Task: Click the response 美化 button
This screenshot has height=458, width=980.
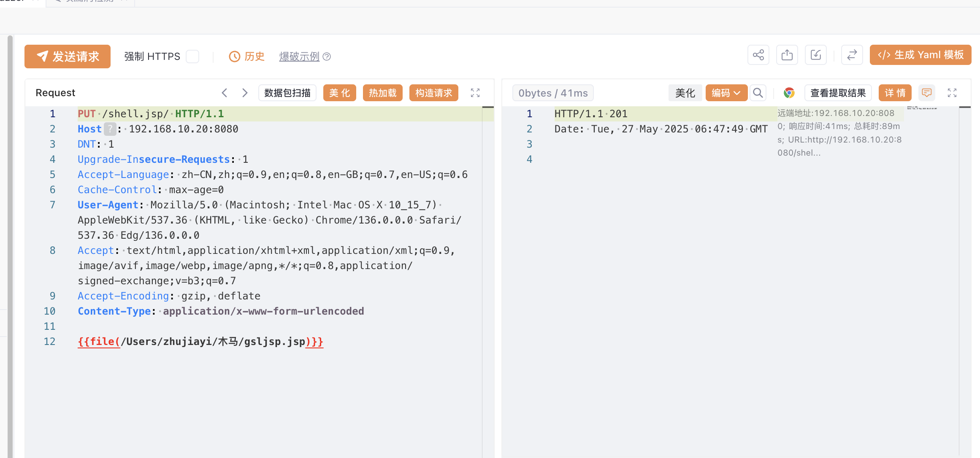Action: click(x=685, y=93)
